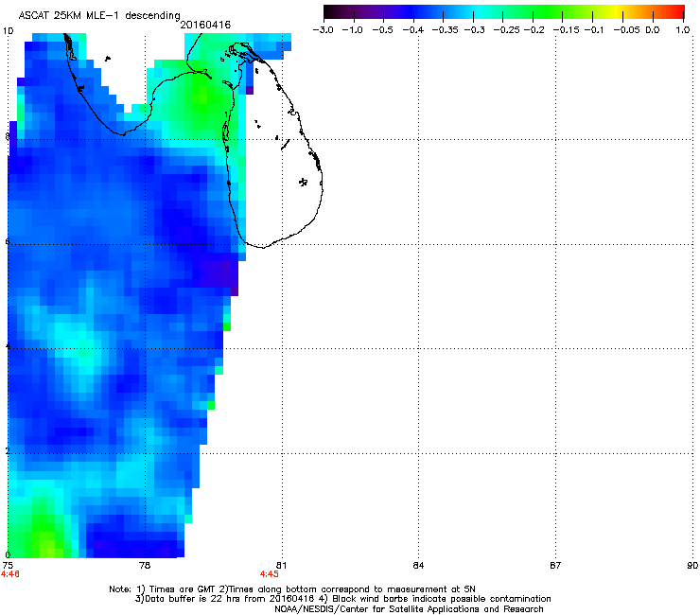
Task: Select the 1.0 color scale label
Action: coord(682,30)
